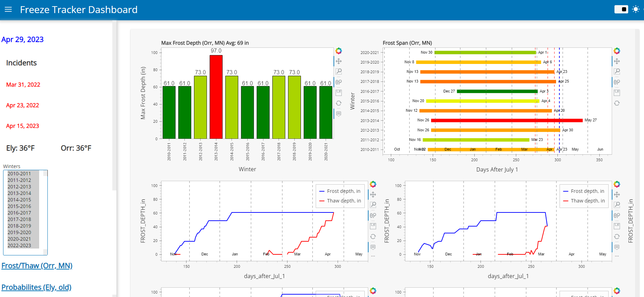Open the Frost/Thaw (Orr, MN) link
Screen dimensions: 644x297
click(37, 266)
